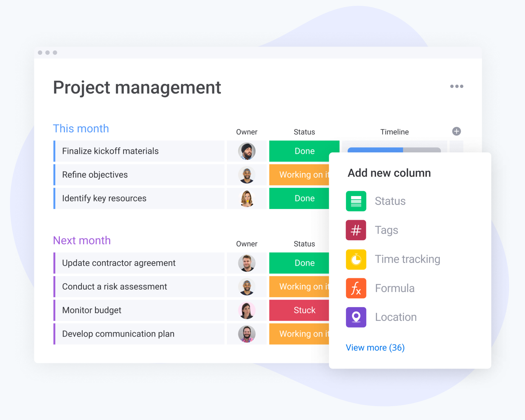
Task: Open owner avatar for Monitor budget
Action: coord(247,310)
